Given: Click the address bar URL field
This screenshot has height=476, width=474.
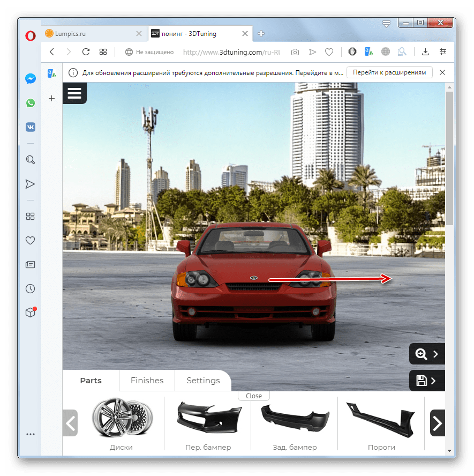Looking at the screenshot, I should (231, 52).
